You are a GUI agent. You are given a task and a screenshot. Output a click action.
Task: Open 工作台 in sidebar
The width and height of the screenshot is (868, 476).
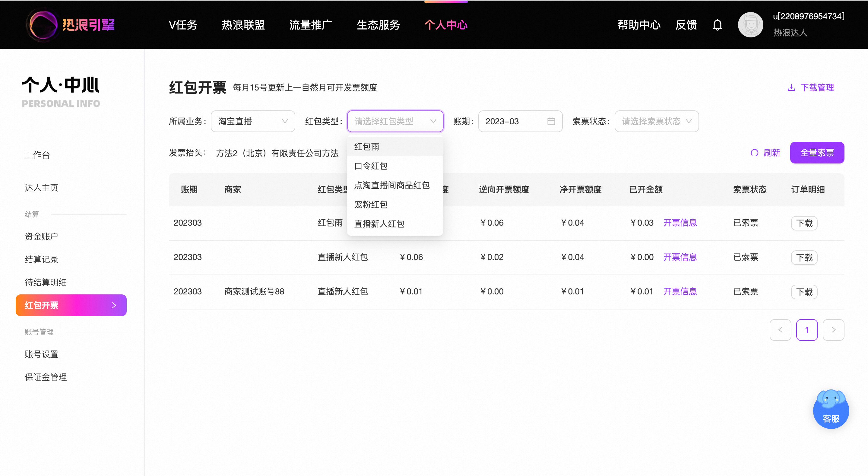37,155
